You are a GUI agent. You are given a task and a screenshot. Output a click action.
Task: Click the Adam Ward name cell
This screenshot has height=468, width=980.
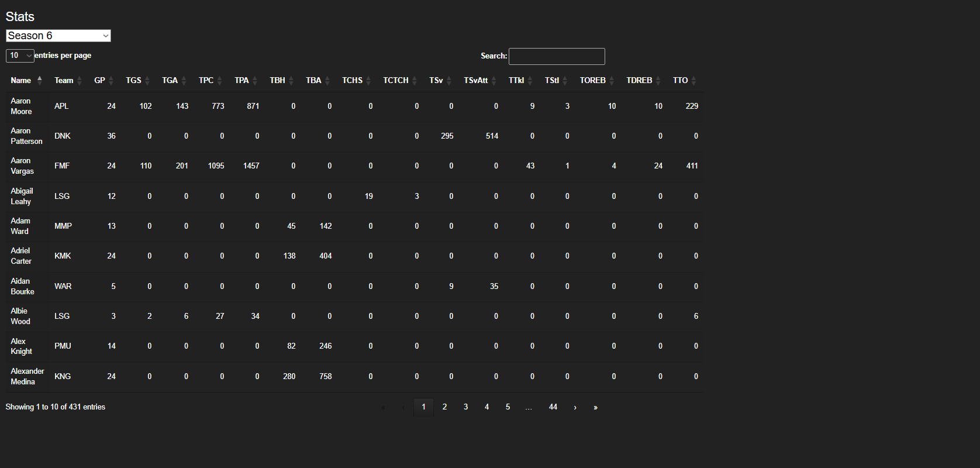point(27,226)
